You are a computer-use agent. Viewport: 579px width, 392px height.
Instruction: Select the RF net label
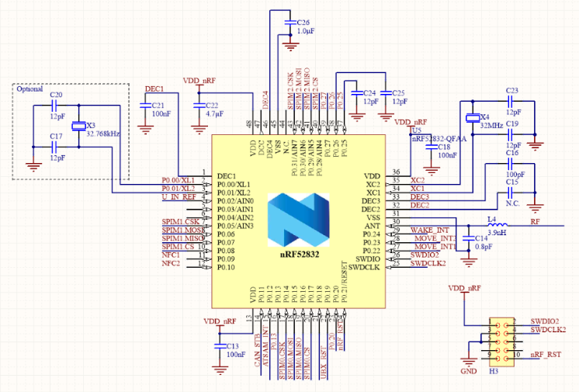tap(536, 222)
